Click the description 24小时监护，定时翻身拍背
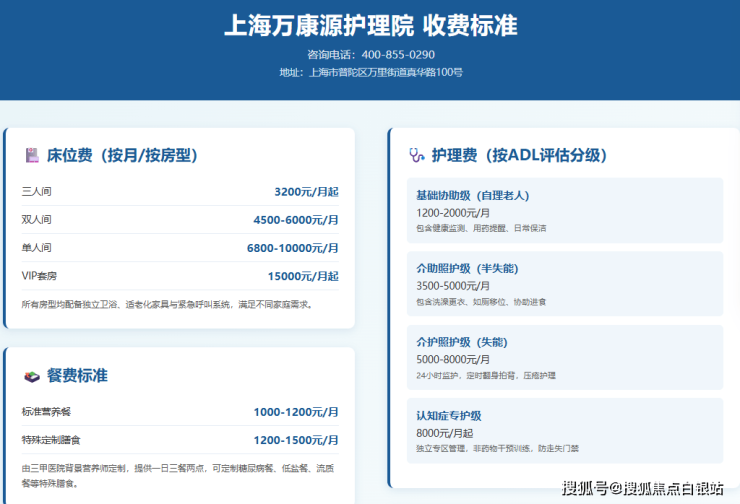Image resolution: width=740 pixels, height=504 pixels. click(486, 376)
